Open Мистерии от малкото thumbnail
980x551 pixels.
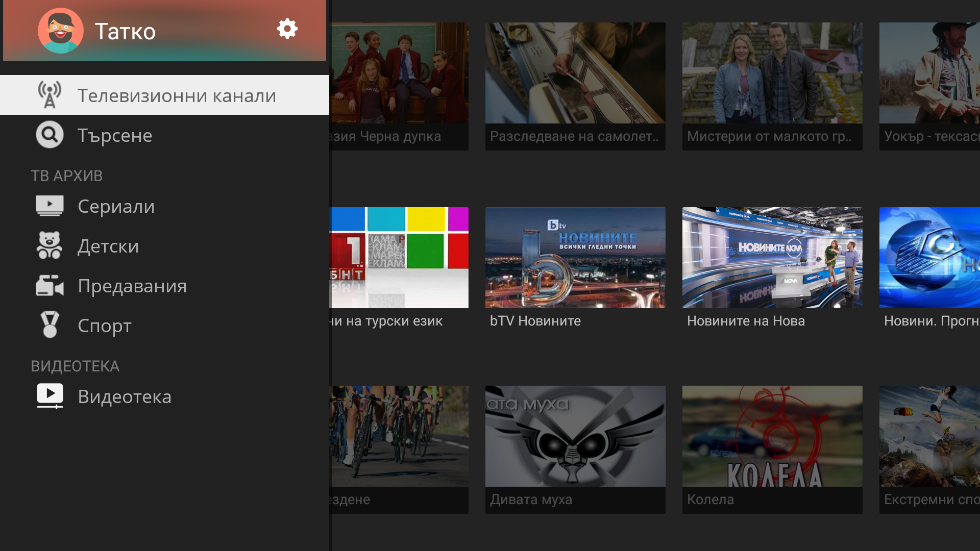(x=772, y=73)
